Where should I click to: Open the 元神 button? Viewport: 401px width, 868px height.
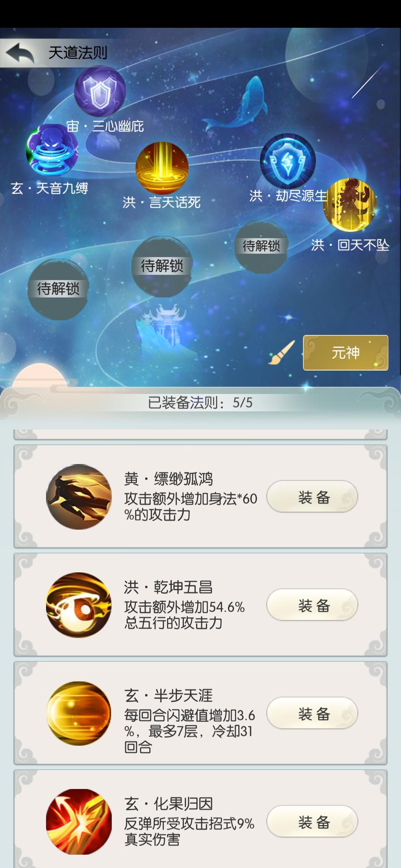(346, 353)
